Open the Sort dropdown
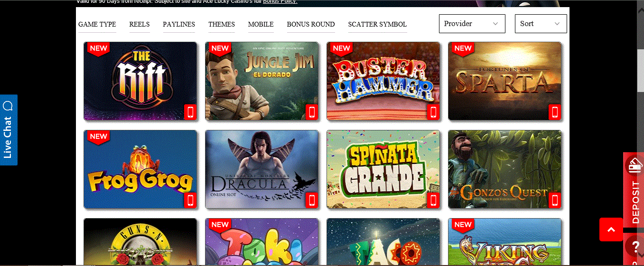Screen dimensions: 644x266 [541, 24]
